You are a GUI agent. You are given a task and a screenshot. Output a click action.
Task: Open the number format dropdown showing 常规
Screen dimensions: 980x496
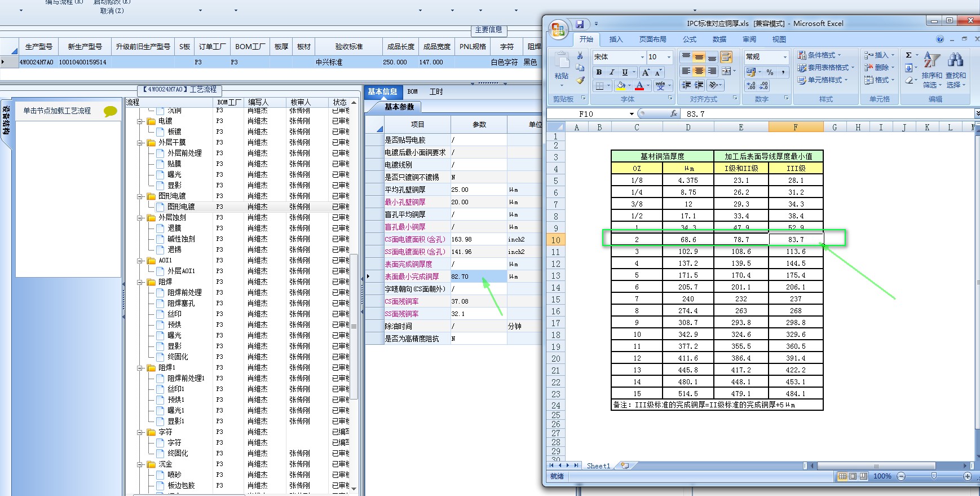click(766, 57)
